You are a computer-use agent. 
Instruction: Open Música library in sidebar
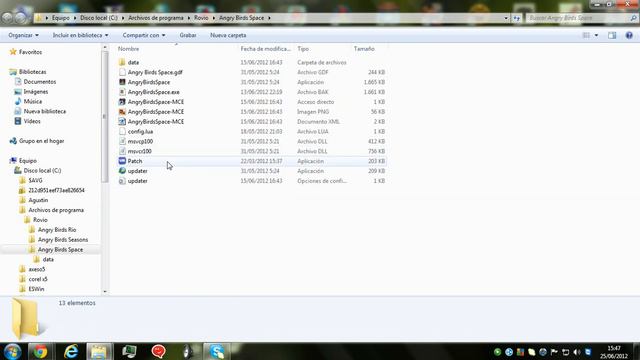pyautogui.click(x=33, y=102)
